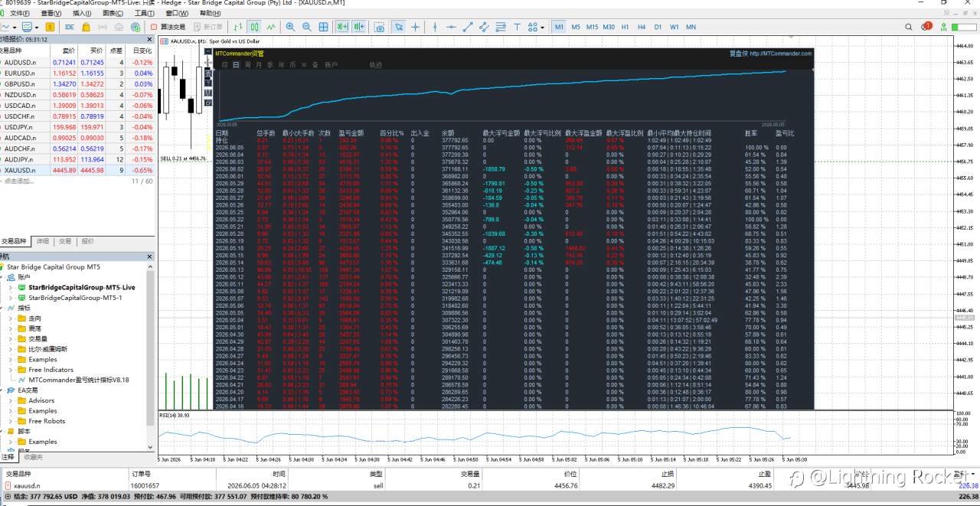980x506 pixels.
Task: Select EURUSD.n row in Market Watch
Action: 77,73
